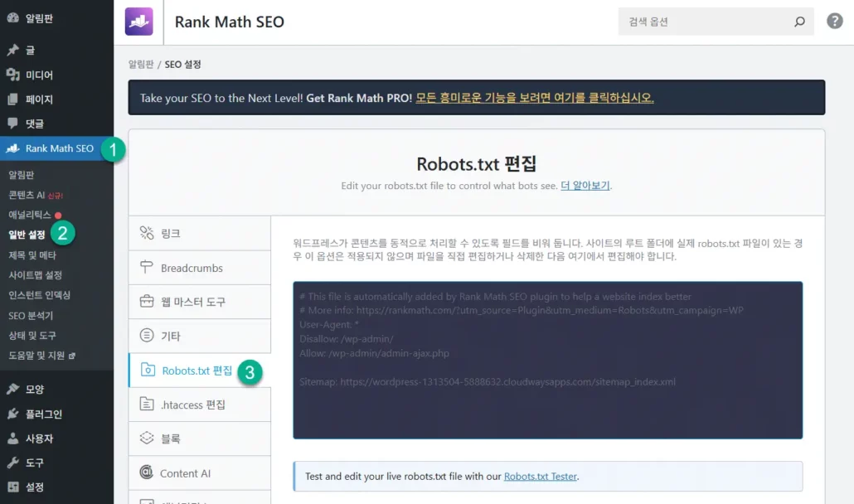Click the 플러그인 plugins icon

(x=13, y=414)
